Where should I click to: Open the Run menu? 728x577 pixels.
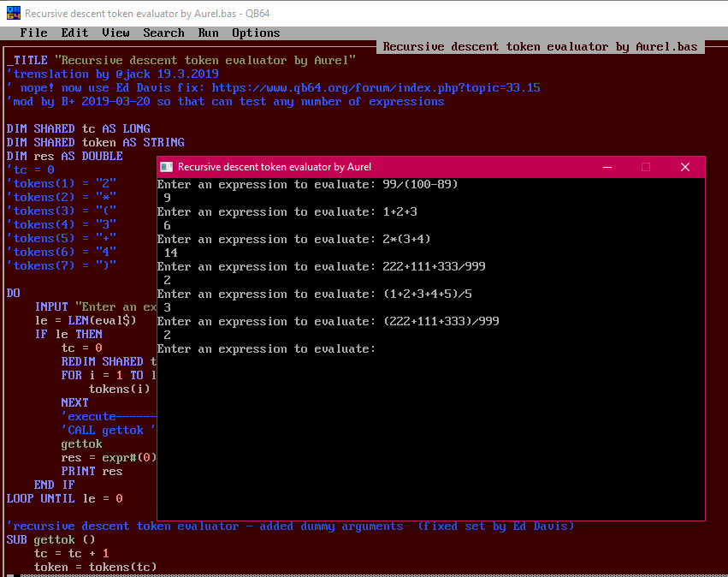208,33
